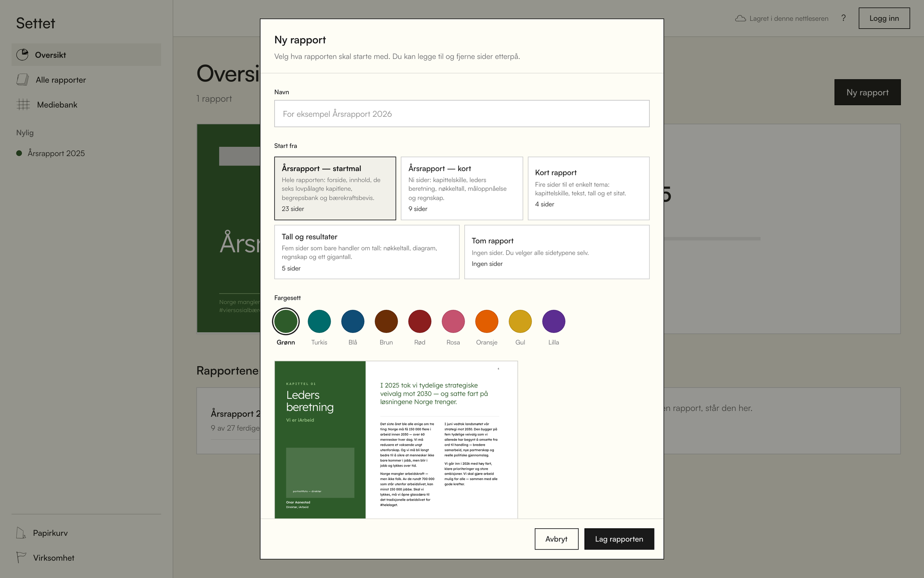The width and height of the screenshot is (924, 578).
Task: Select the Grønn color set
Action: [286, 321]
